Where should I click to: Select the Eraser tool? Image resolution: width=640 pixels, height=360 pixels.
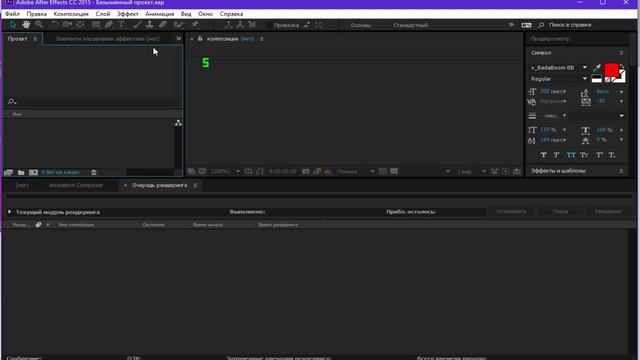coord(163,25)
